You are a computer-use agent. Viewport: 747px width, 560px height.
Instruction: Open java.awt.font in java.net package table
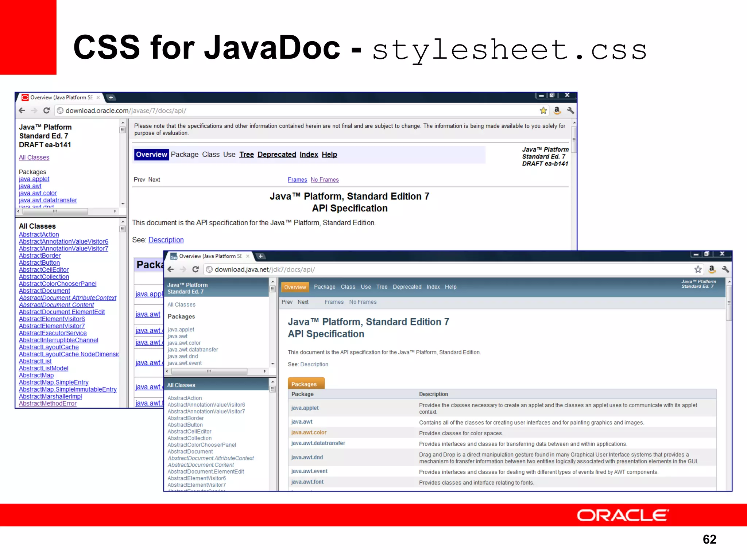click(307, 482)
